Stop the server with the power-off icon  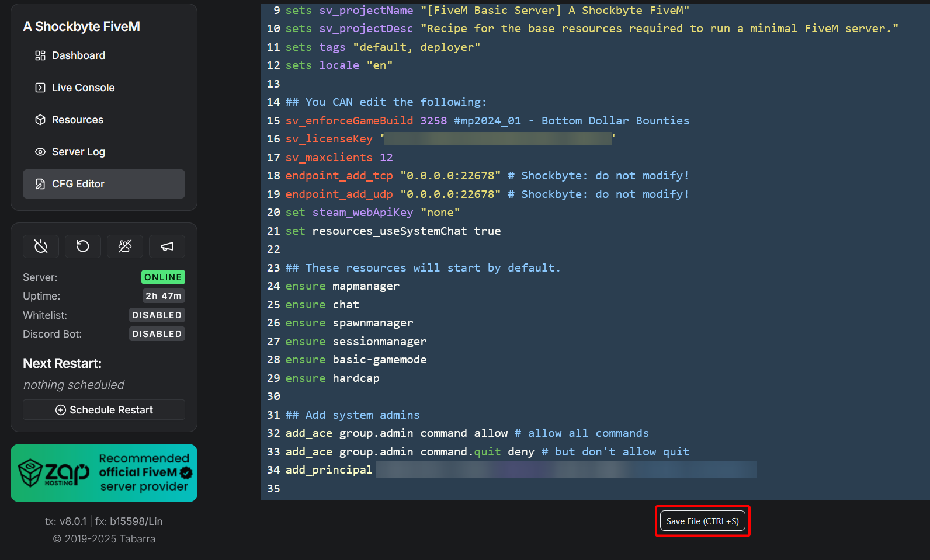pyautogui.click(x=41, y=246)
